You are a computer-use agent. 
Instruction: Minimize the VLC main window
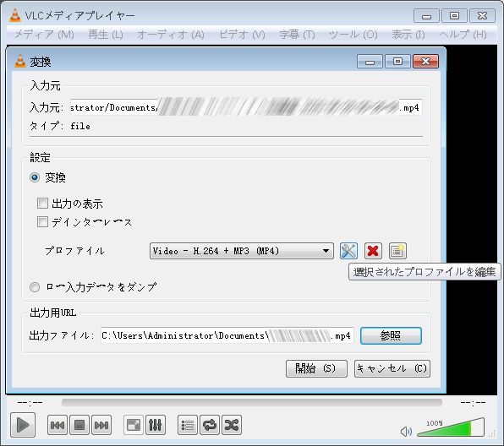[x=426, y=15]
